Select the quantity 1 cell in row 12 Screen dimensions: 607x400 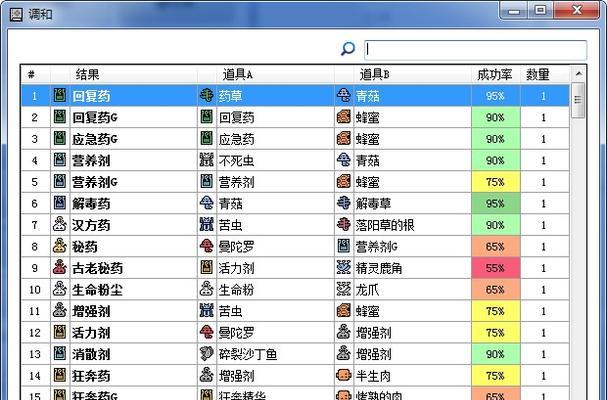click(x=544, y=333)
